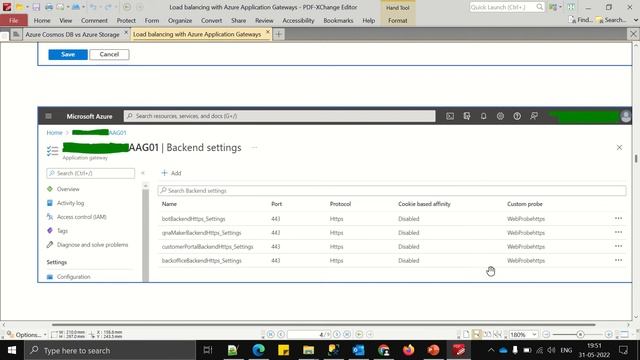Select Diagnose and solve problems in sidebar
Screen dimensions: 640x360
point(92,244)
